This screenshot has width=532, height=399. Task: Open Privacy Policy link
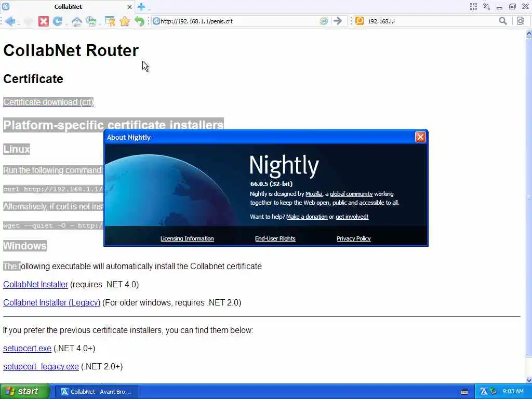tap(353, 238)
